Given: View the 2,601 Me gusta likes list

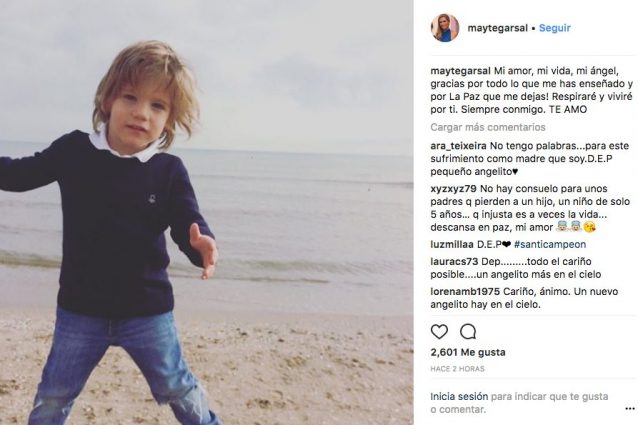Looking at the screenshot, I should 468,352.
